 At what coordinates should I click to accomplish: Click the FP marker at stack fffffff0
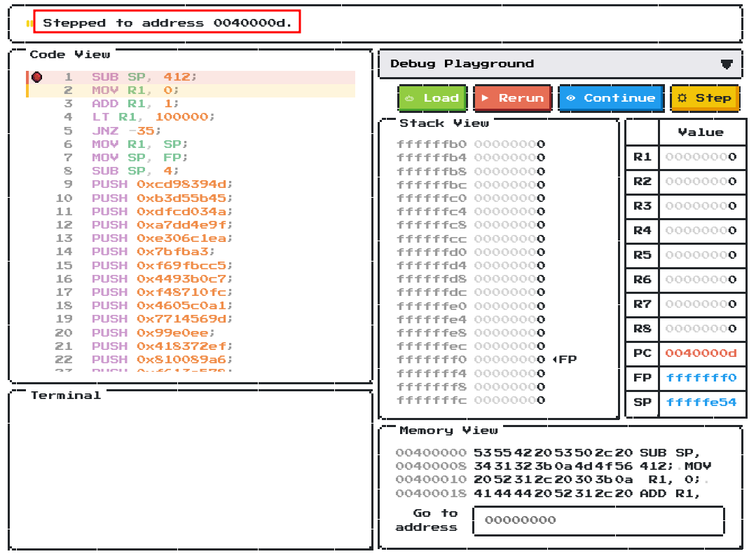(x=565, y=360)
